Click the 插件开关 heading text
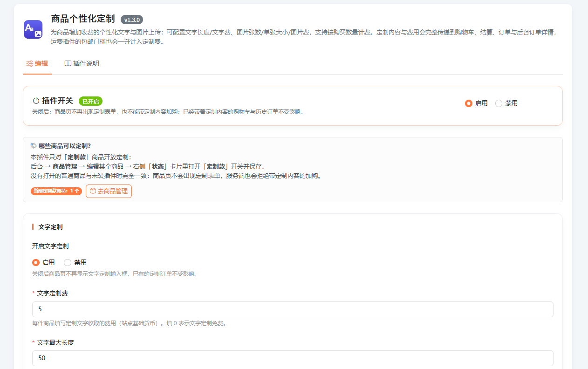 (57, 101)
